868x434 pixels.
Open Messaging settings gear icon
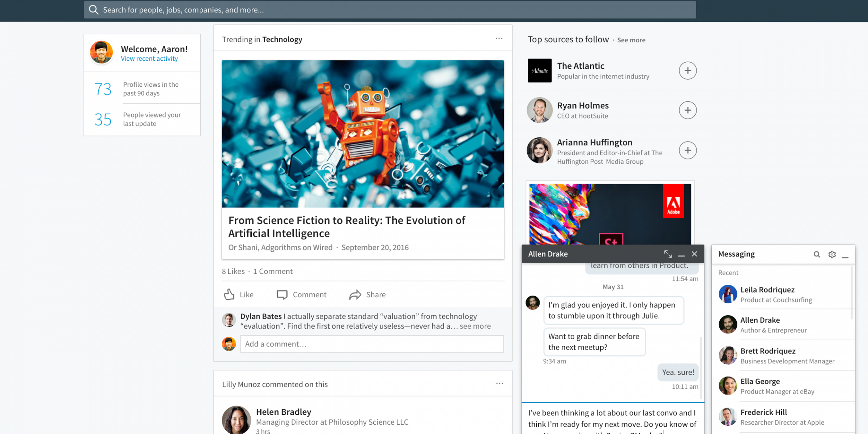tap(832, 254)
